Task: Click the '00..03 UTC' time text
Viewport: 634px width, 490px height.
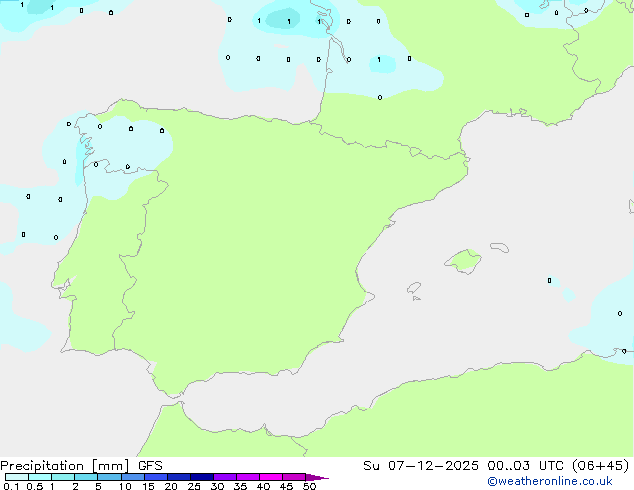Action: (525, 466)
